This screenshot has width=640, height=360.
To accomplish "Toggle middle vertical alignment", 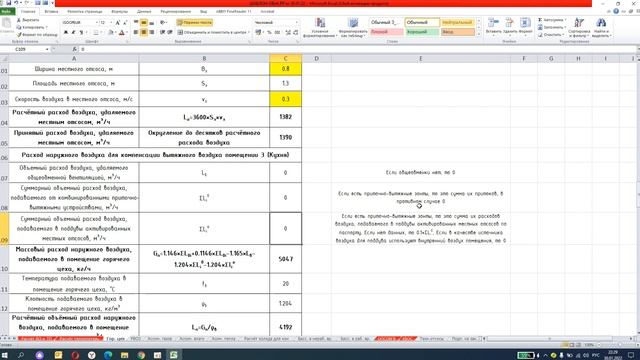I will coord(144,23).
